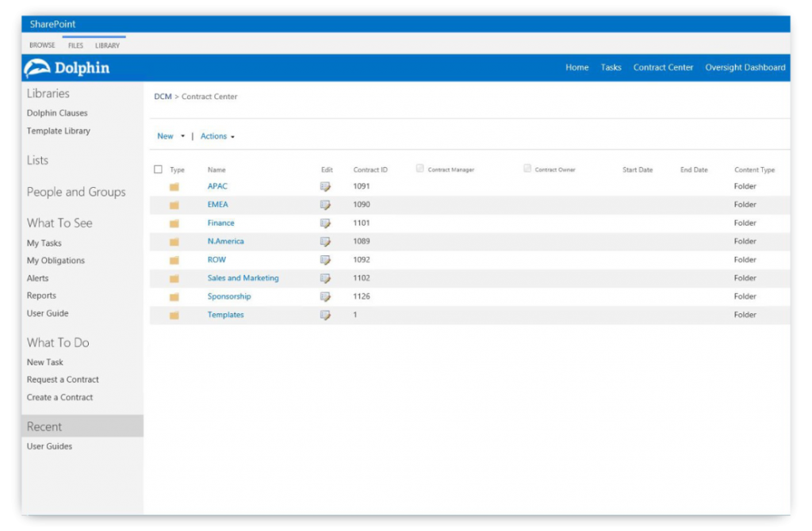The image size is (812, 531).
Task: Click the edit pencil beside Sponsorship
Action: (325, 296)
